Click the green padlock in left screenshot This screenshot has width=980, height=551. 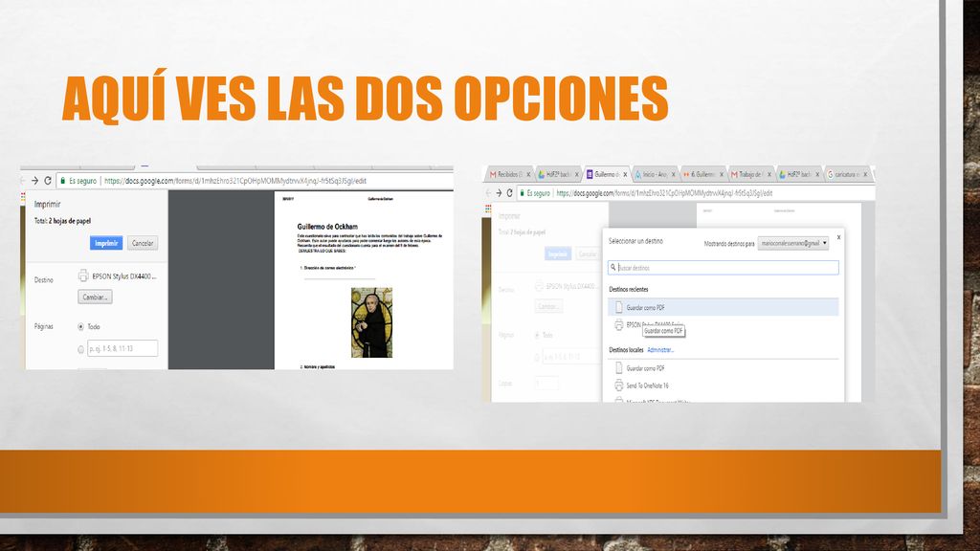pyautogui.click(x=62, y=181)
